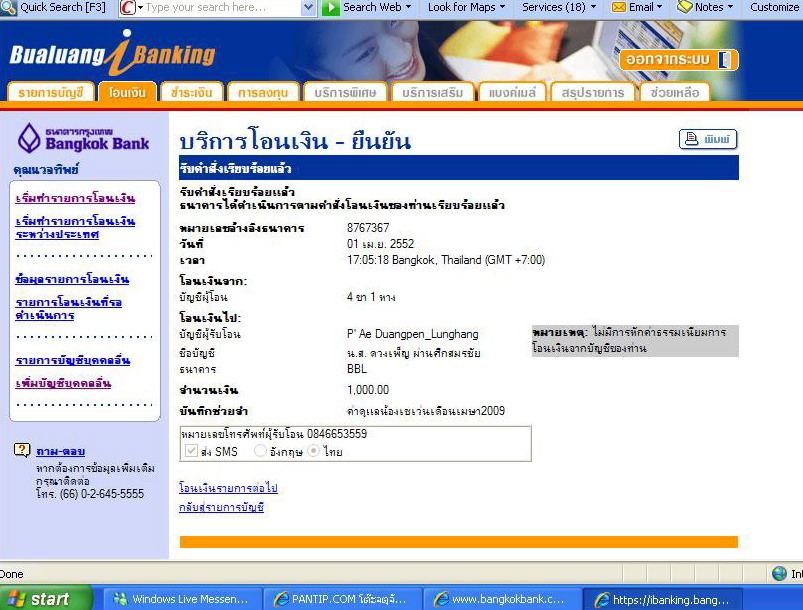Click the ข้อมูลรายการโอนเงิน link
Viewport: 803px width, 610px height.
72,279
